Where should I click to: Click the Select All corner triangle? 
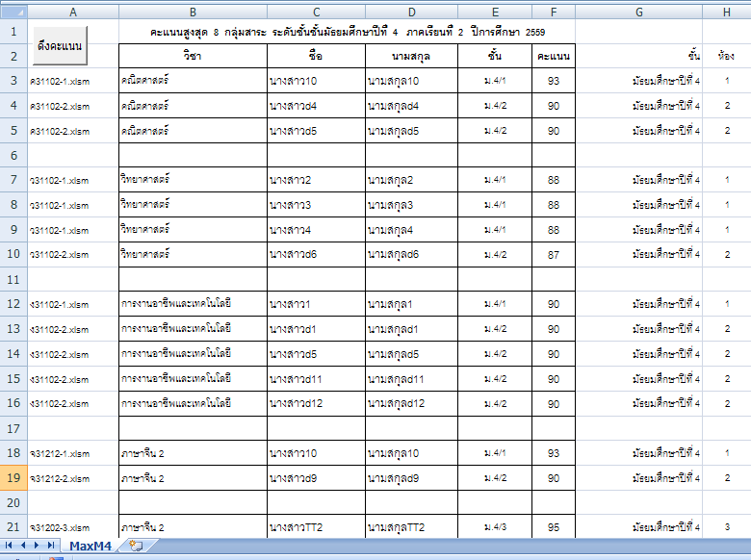click(x=13, y=12)
